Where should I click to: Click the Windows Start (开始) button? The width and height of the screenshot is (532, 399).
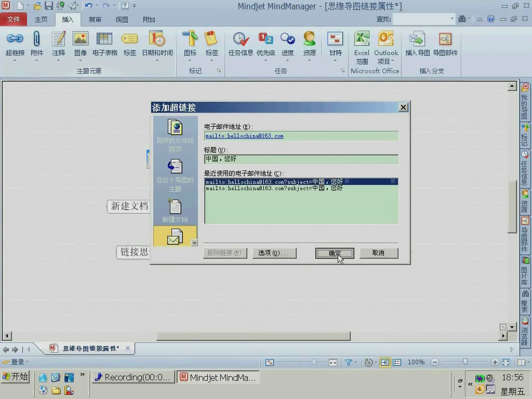pyautogui.click(x=16, y=377)
